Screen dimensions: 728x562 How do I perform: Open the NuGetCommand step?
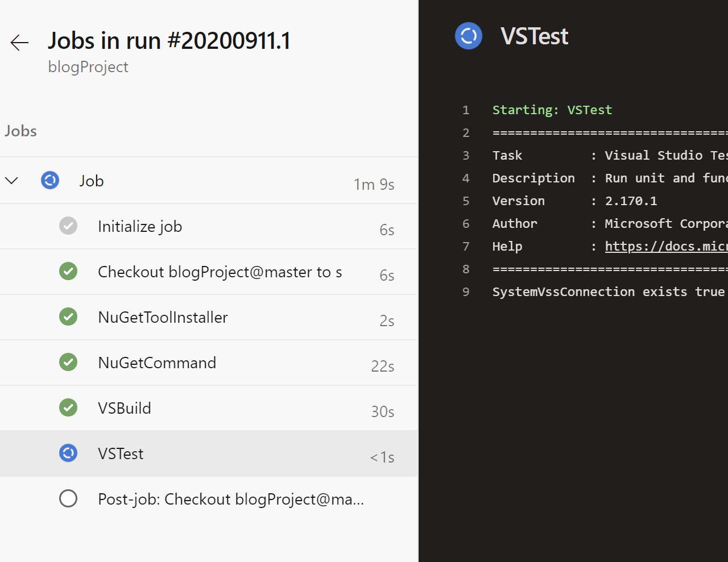[x=209, y=363]
